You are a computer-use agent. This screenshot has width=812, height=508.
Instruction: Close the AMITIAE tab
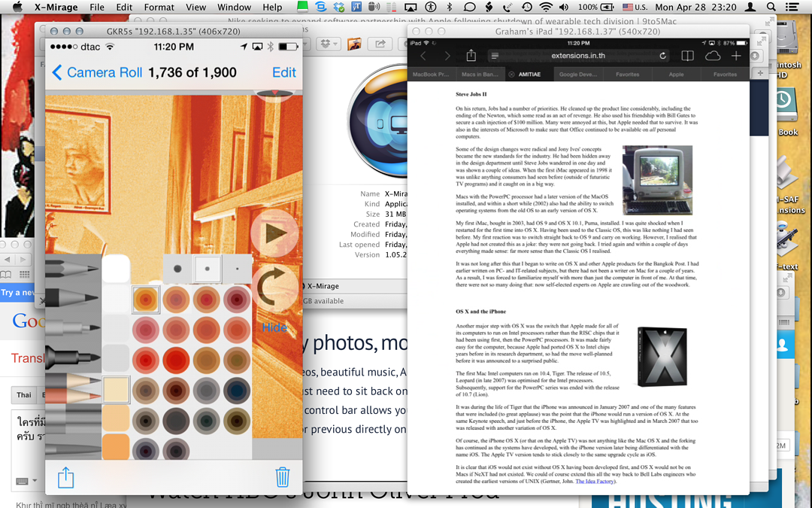point(511,75)
